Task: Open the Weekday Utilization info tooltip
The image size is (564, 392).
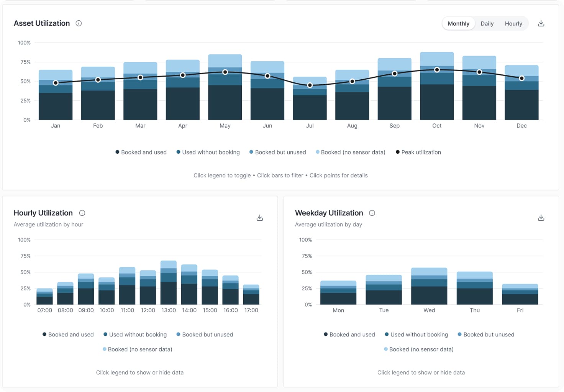Action: point(372,213)
